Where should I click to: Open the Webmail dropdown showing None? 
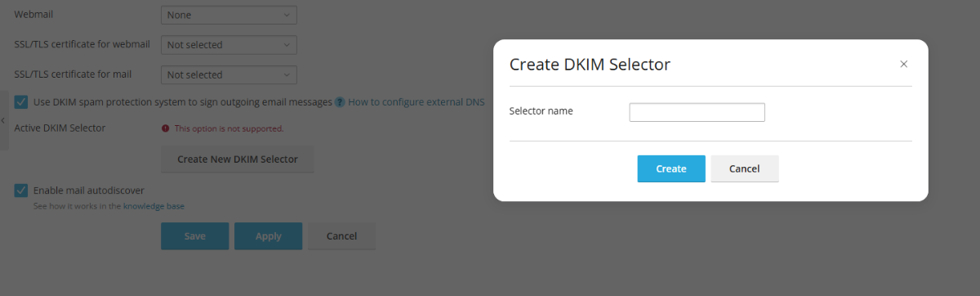pyautogui.click(x=229, y=15)
